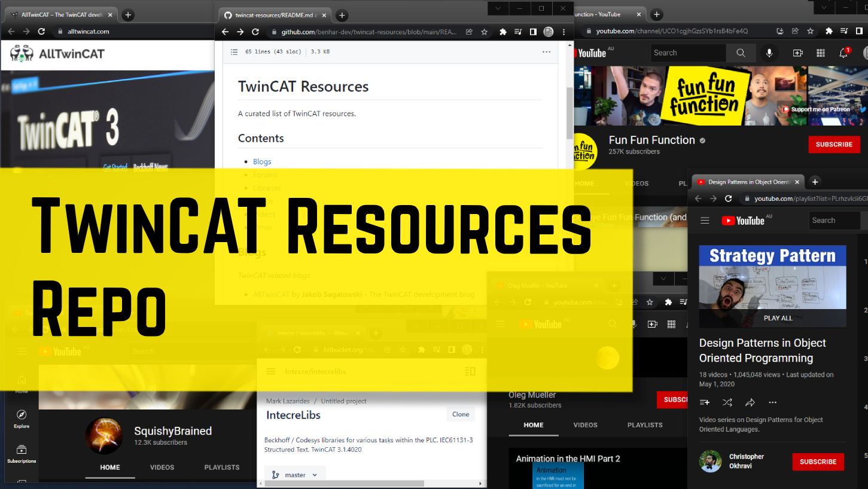Subscribe to Christopher Okhravi channel
868x489 pixels.
(818, 462)
